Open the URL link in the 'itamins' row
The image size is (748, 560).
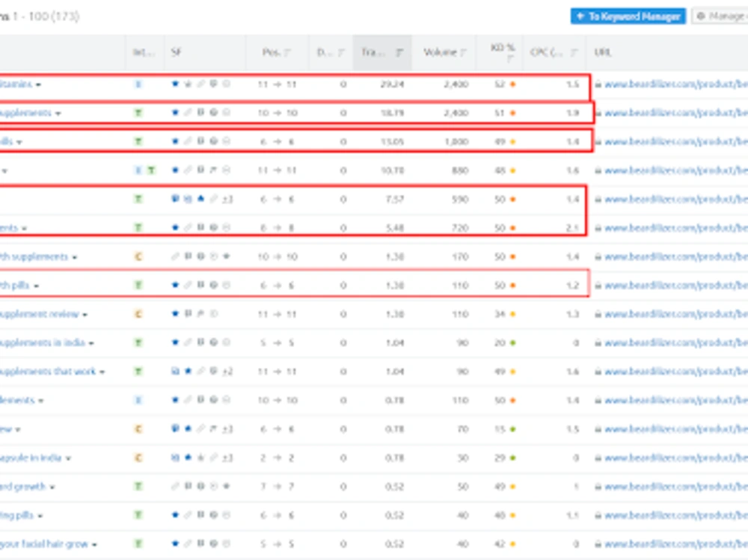pos(676,84)
